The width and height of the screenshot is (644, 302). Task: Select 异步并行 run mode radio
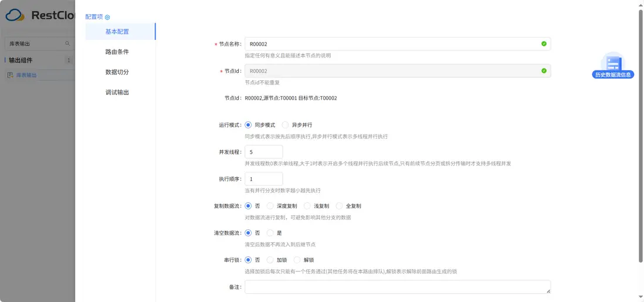point(285,124)
